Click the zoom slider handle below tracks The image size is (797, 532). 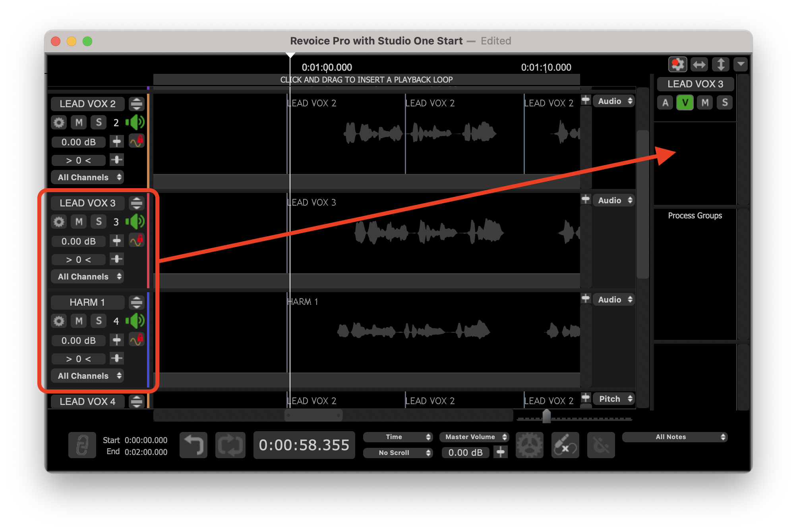[x=547, y=416]
